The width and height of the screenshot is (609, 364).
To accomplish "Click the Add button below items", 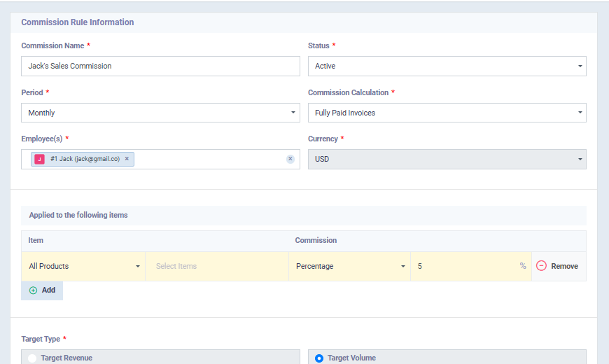I will (42, 290).
